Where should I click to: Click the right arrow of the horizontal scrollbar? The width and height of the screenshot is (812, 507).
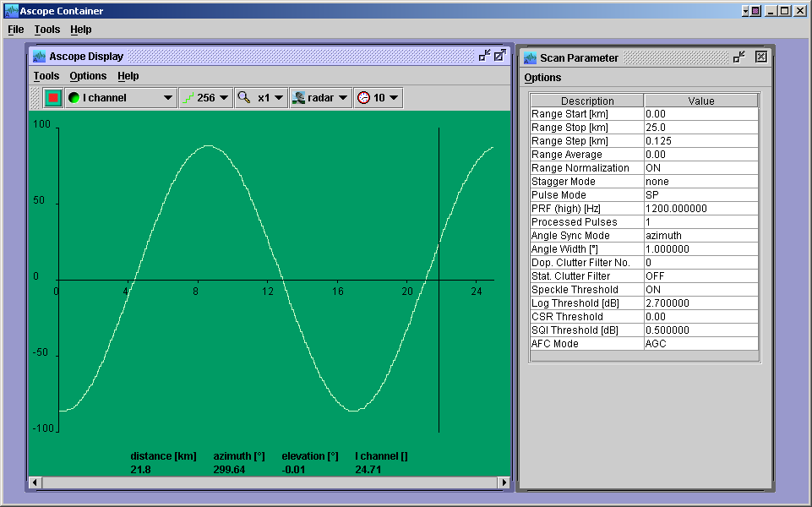[504, 482]
